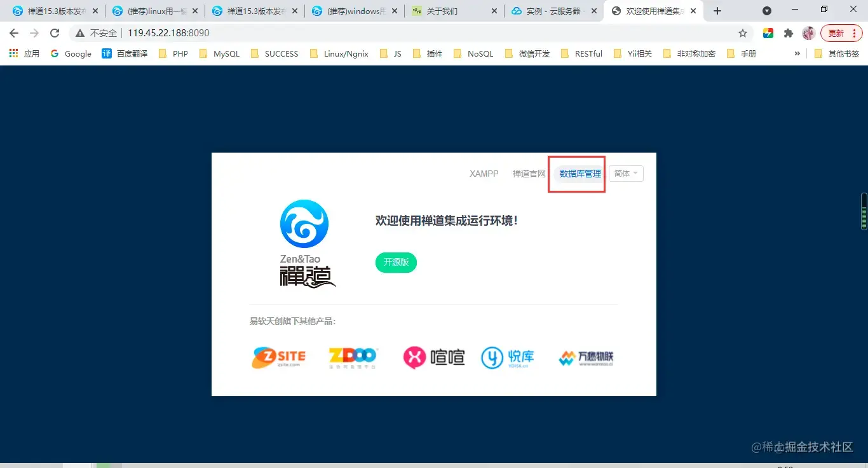
Task: Open a new browser tab
Action: [x=717, y=11]
